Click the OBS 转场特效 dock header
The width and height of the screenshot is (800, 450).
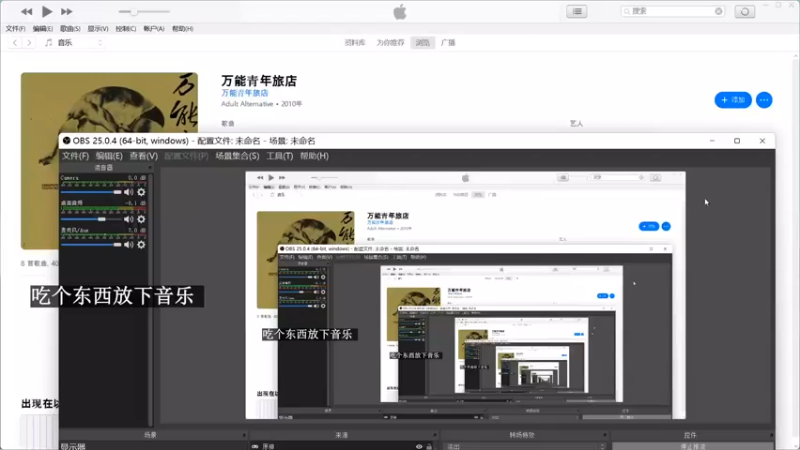tap(524, 435)
